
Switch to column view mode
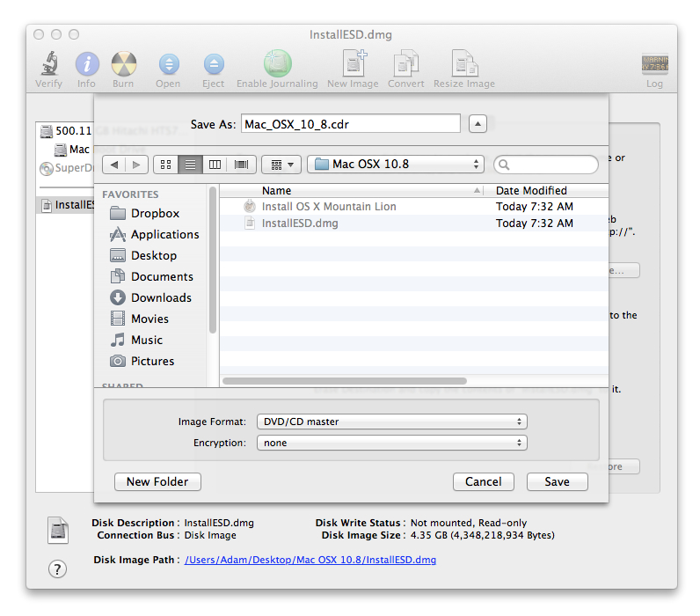pos(215,165)
